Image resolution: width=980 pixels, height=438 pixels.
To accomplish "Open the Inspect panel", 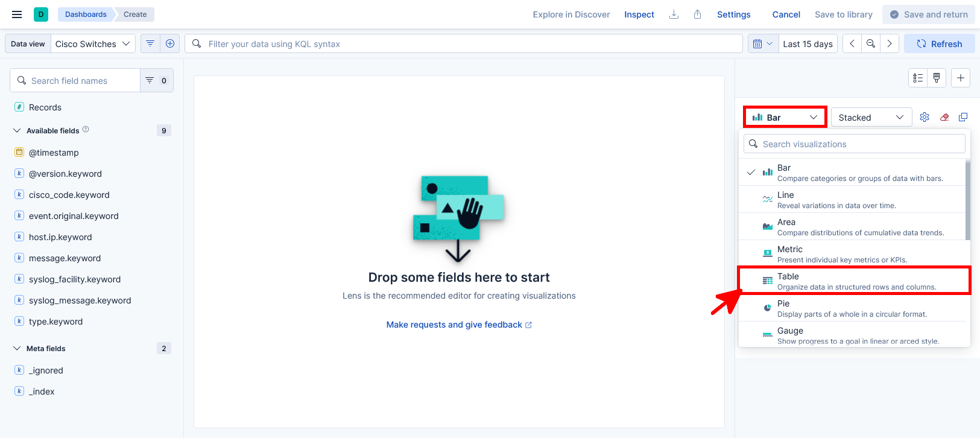I will (x=639, y=14).
